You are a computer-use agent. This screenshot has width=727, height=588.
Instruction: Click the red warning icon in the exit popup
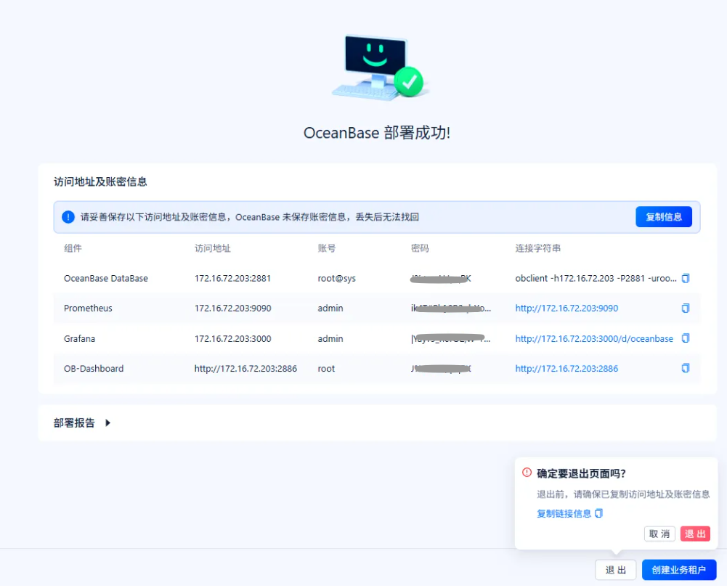pyautogui.click(x=527, y=473)
